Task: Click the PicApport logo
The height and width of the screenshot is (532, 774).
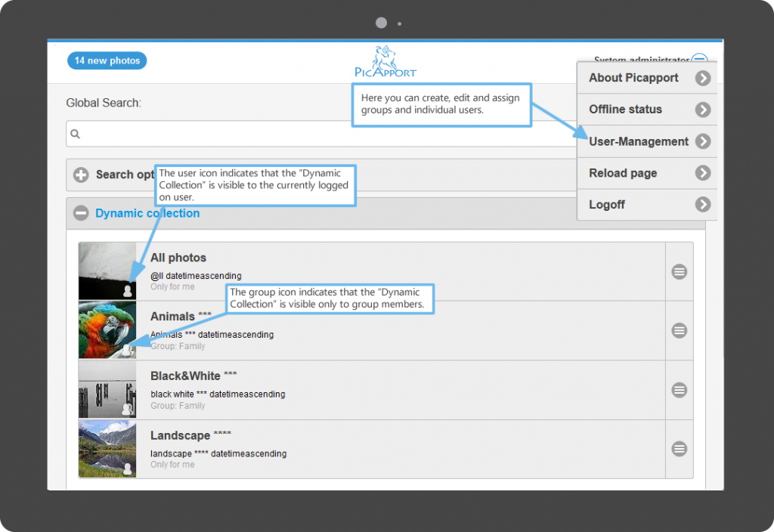Action: click(385, 62)
